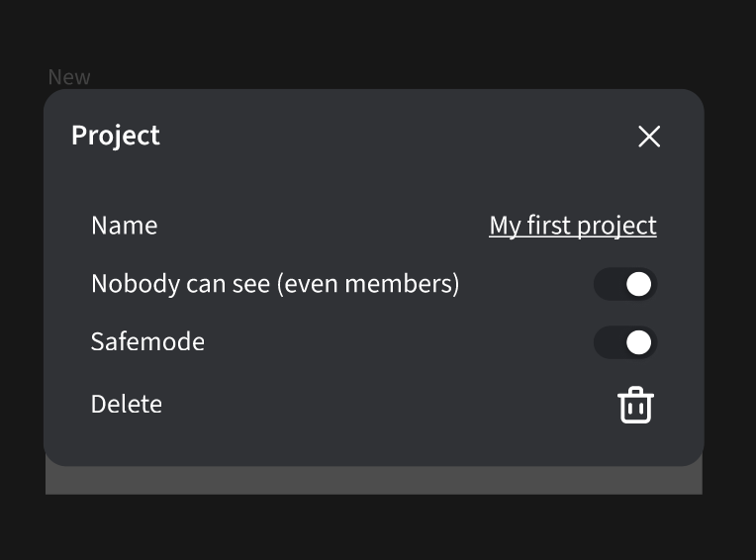Click the white knob of Safemode switch

coord(639,342)
